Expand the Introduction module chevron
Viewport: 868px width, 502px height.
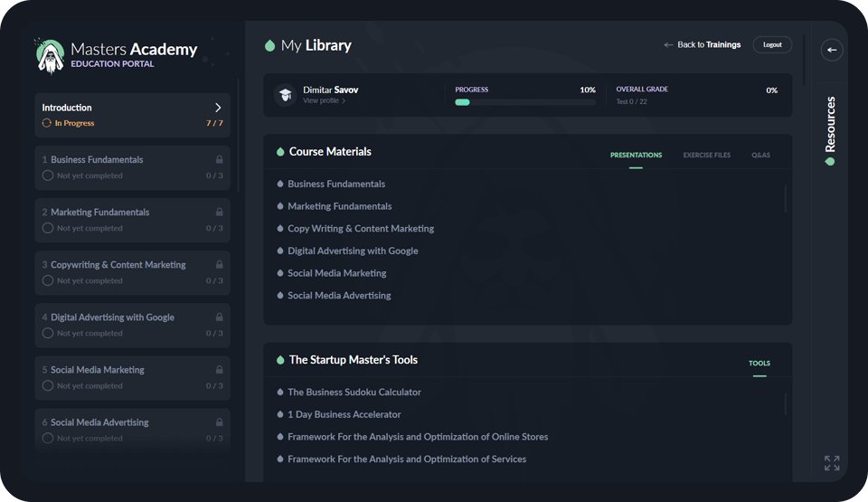tap(218, 108)
